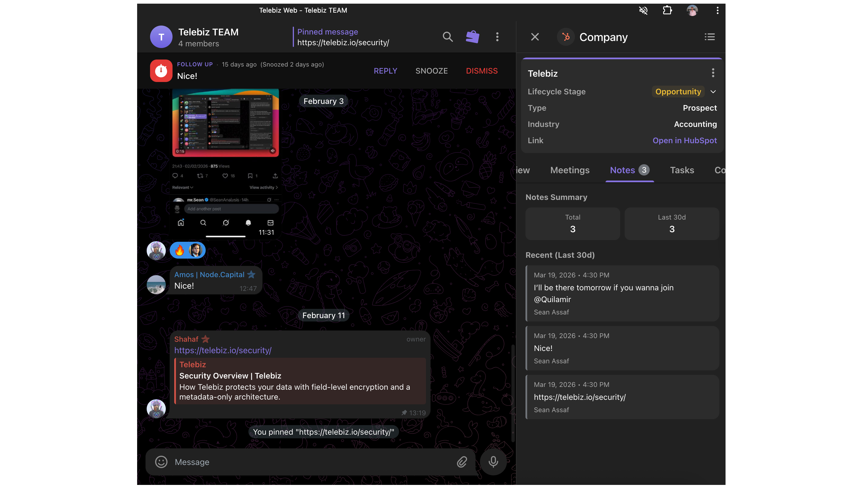Close the Company side panel

click(x=535, y=37)
